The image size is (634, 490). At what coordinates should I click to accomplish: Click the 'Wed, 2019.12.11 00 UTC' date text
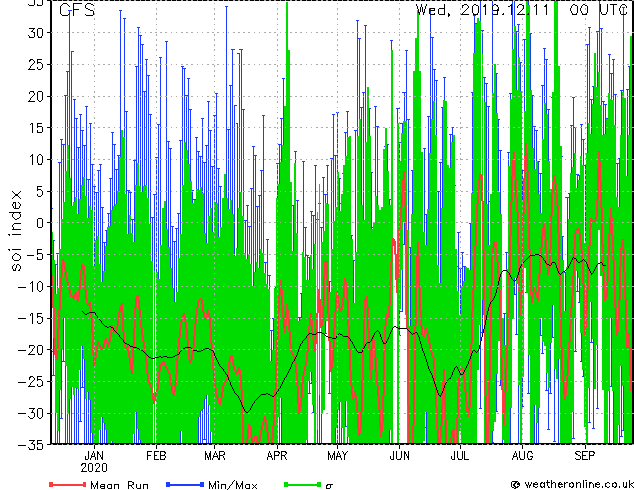[x=522, y=10]
